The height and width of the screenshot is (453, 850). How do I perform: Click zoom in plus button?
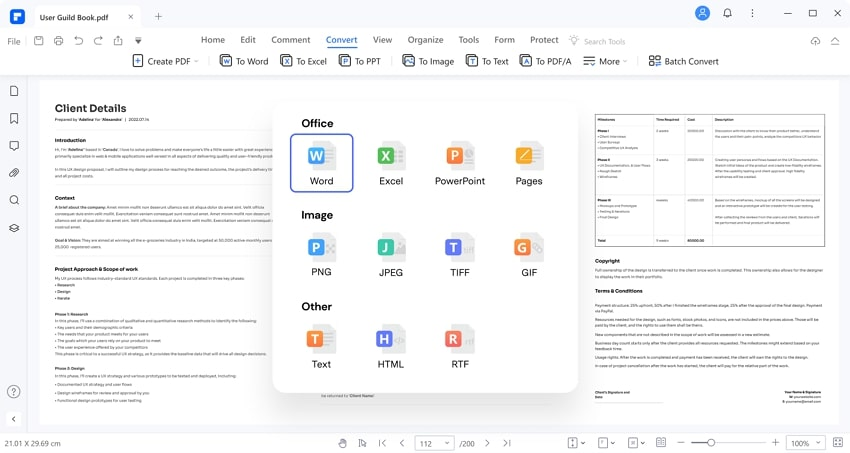click(776, 443)
